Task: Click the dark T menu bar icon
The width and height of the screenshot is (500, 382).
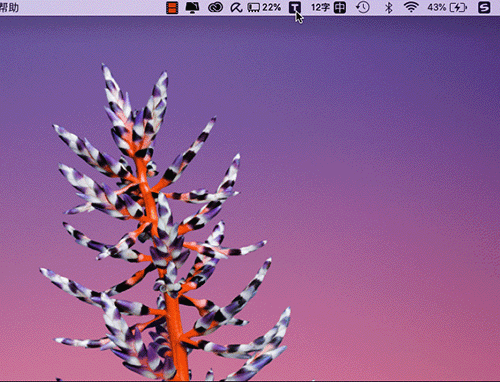Action: coord(295,8)
